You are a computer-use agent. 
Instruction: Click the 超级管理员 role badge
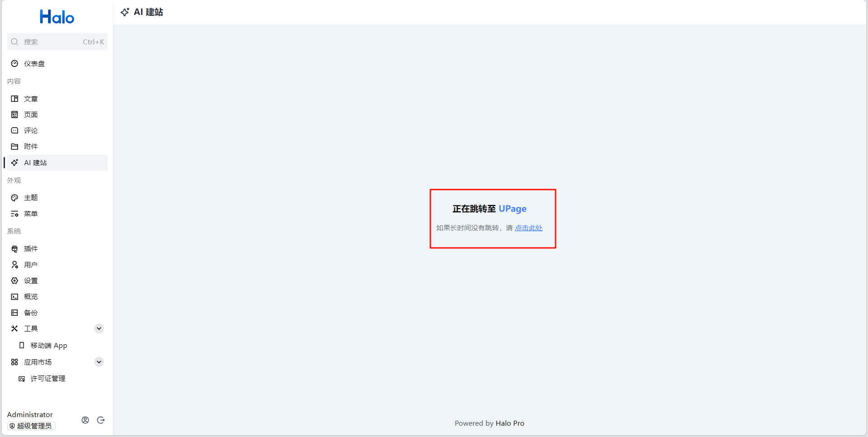tap(31, 426)
